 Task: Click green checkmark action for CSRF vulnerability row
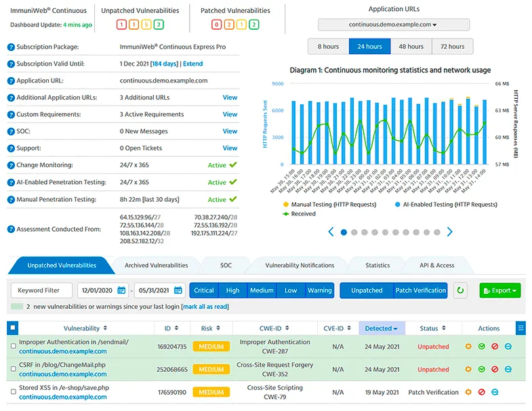pyautogui.click(x=481, y=370)
